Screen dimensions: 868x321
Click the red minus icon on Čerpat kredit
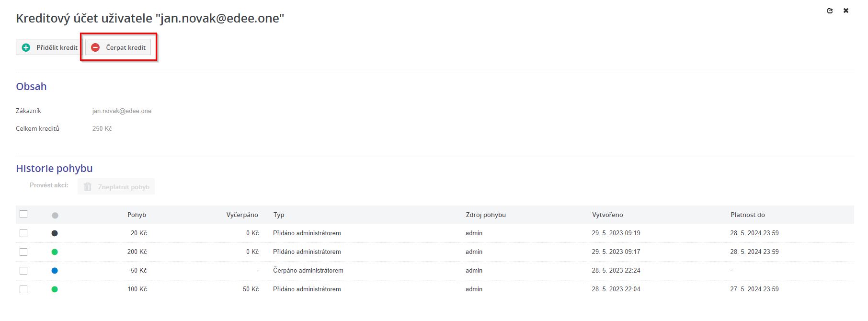point(95,47)
